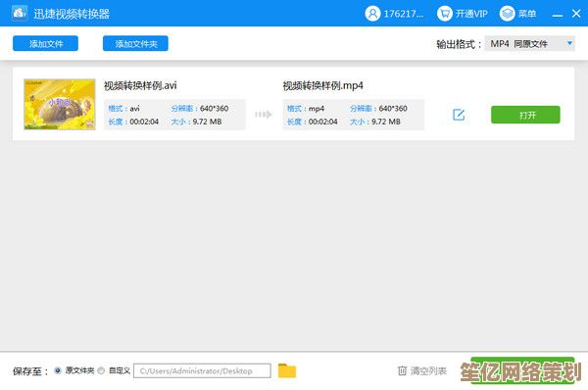
Task: Click the 添加文件 button
Action: tap(45, 43)
